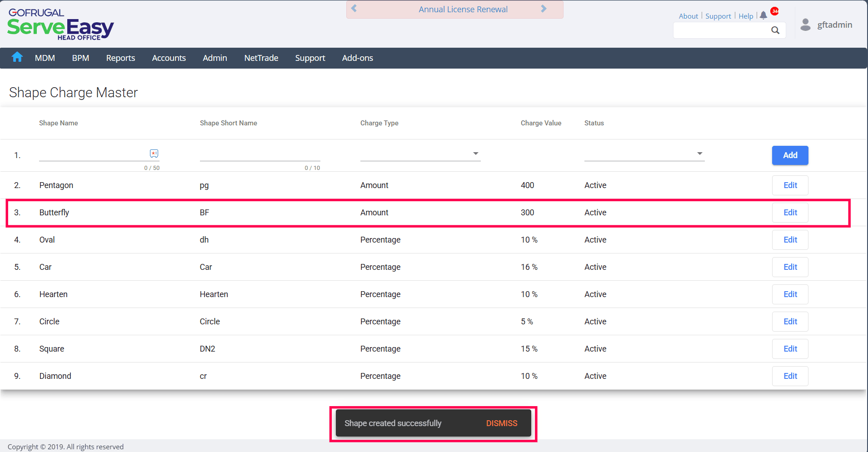868x452 pixels.
Task: Open the NetTrade menu
Action: point(261,58)
